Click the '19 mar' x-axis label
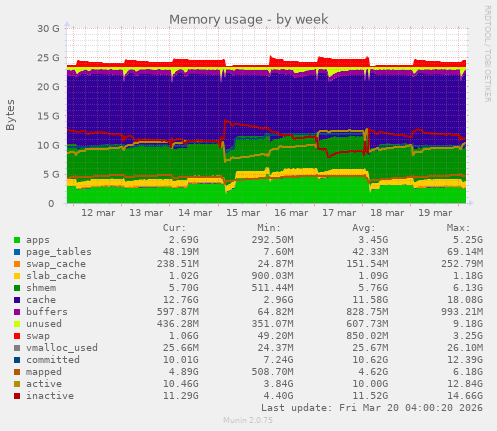This screenshot has width=497, height=431. click(435, 213)
